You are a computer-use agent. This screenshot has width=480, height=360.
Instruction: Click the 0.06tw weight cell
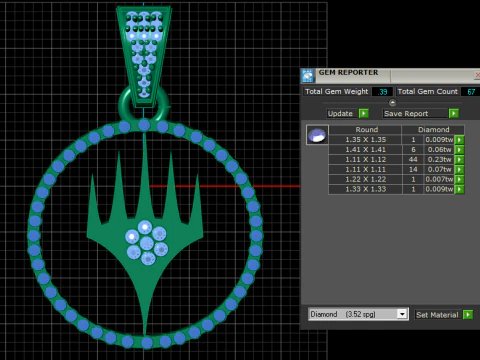tap(439, 150)
